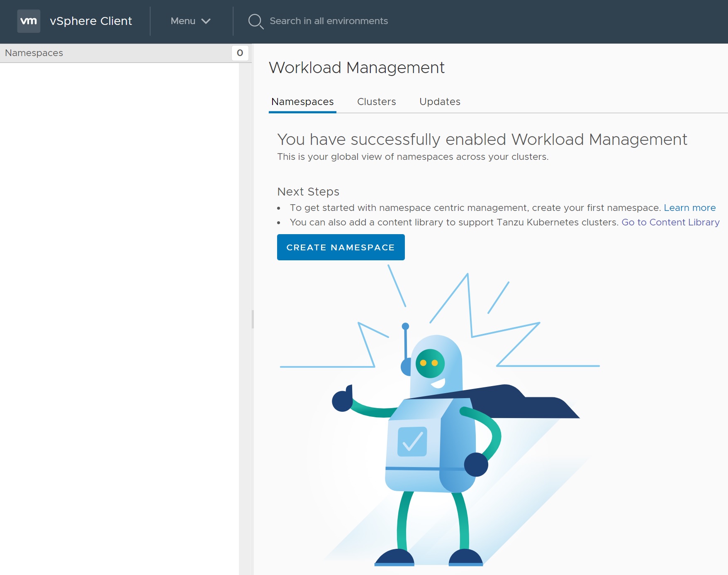This screenshot has width=728, height=575.
Task: Click the Workload Management page heading
Action: (356, 68)
